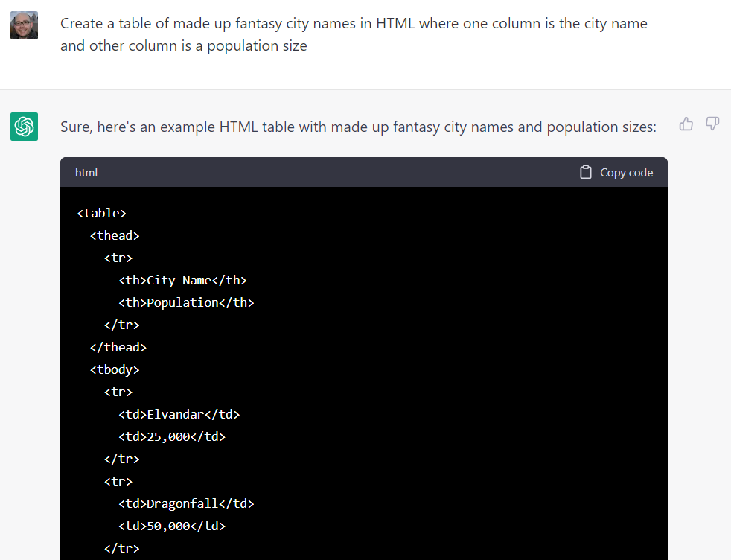Click the 50,000 population cell line
This screenshot has width=731, height=560.
coord(171,526)
